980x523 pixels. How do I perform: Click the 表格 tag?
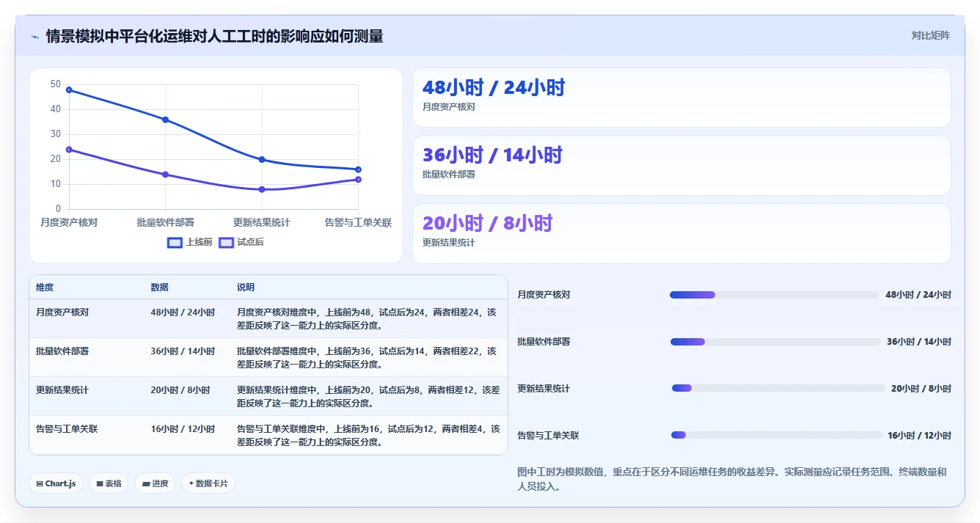[109, 483]
